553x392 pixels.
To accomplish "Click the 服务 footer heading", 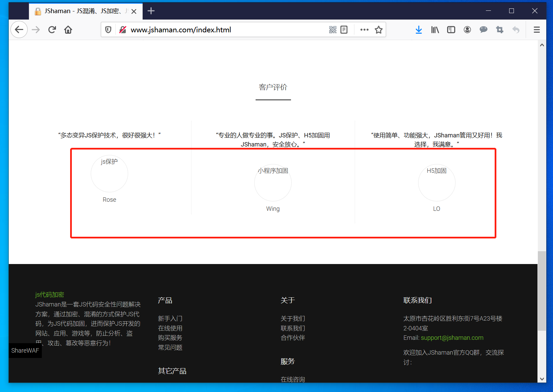I will click(288, 361).
